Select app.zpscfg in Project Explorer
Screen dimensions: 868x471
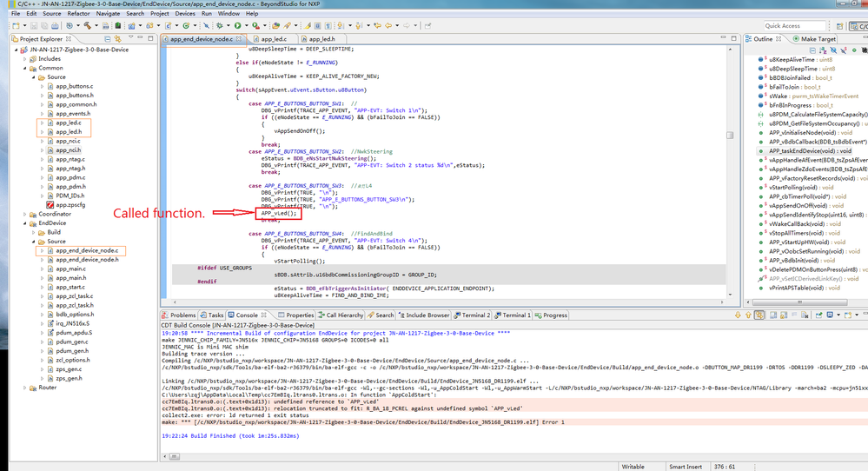click(70, 205)
